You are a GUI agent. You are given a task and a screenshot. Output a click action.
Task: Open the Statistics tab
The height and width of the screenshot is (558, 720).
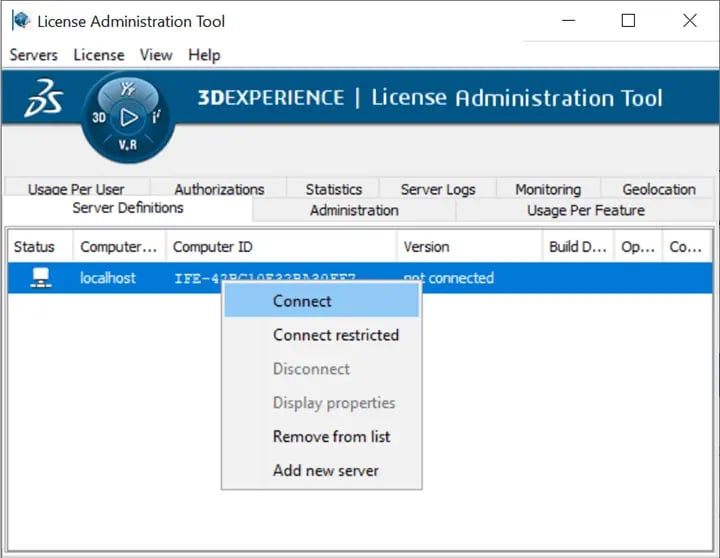click(x=333, y=189)
